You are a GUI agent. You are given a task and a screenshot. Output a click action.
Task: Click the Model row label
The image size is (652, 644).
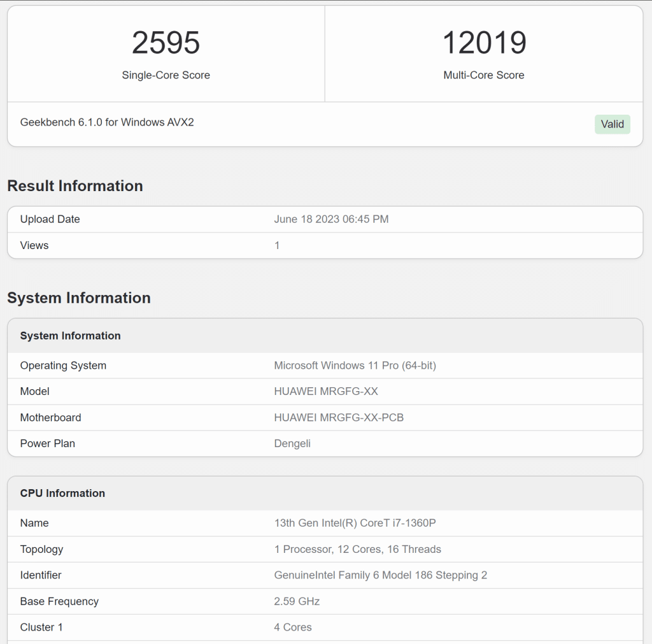click(35, 392)
